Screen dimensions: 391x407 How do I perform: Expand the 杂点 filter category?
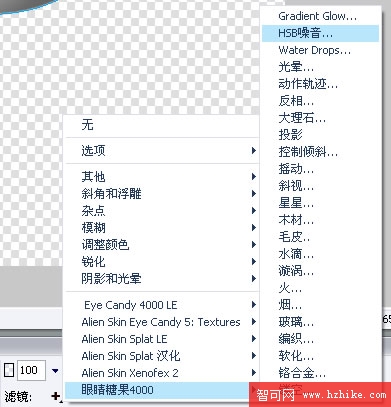coord(162,210)
